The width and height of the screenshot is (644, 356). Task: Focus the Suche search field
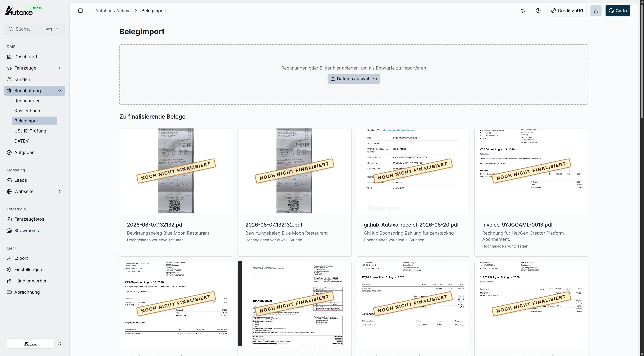coord(34,29)
